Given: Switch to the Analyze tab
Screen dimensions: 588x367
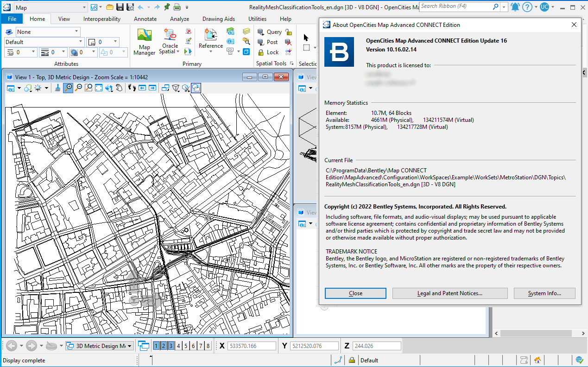Looking at the screenshot, I should pyautogui.click(x=179, y=19).
